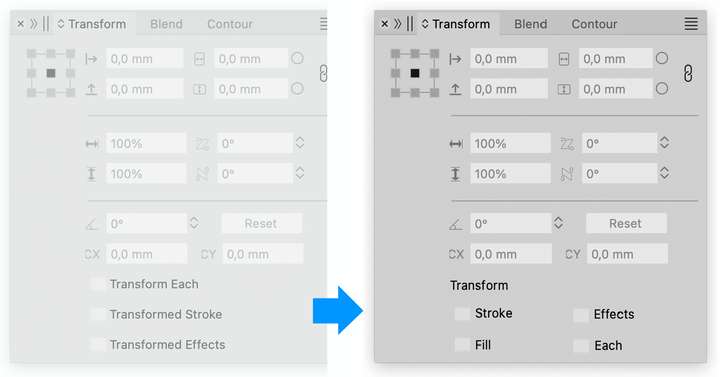Select center reference point in right anchor grid
This screenshot has width=720, height=377.
pyautogui.click(x=415, y=73)
